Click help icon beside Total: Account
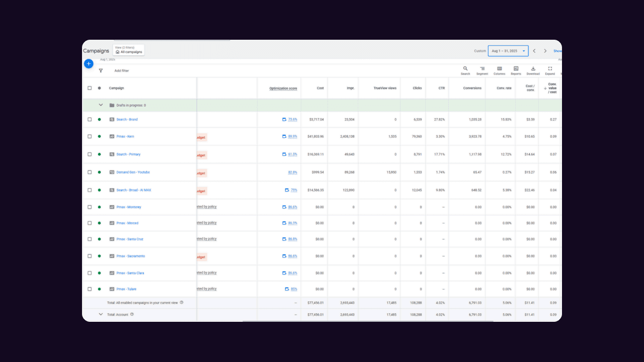 (132, 314)
